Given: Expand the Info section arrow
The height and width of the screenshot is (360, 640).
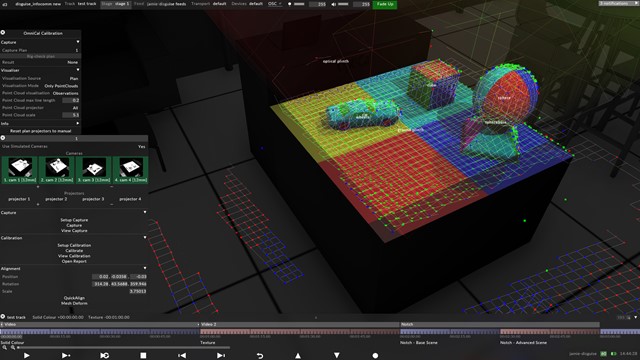Looking at the screenshot, I should (x=78, y=123).
